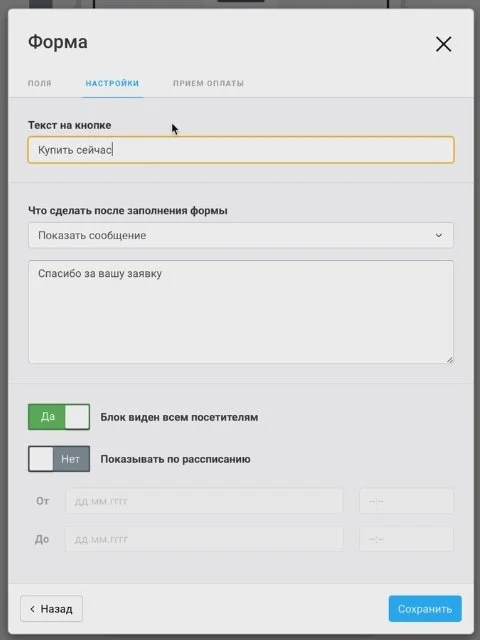Click the Спасибо за вашу заявку text area
The height and width of the screenshot is (640, 480).
(241, 312)
